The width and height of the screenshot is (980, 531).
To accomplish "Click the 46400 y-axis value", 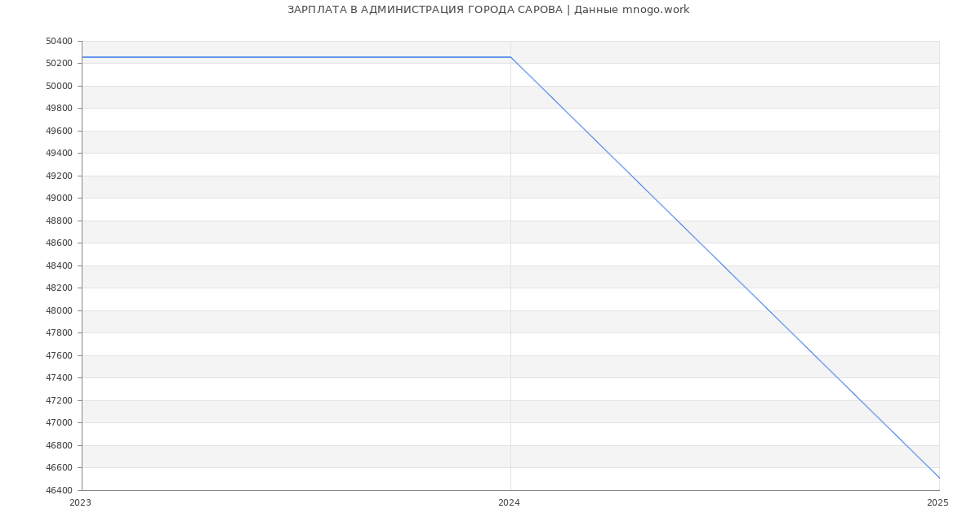I will tap(59, 490).
